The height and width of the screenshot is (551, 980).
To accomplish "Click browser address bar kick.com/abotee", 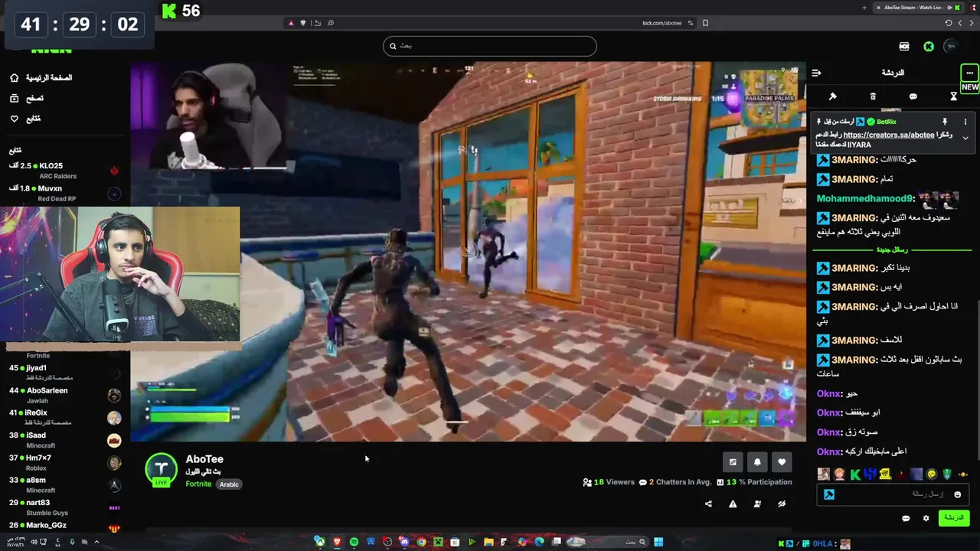I will click(x=662, y=23).
